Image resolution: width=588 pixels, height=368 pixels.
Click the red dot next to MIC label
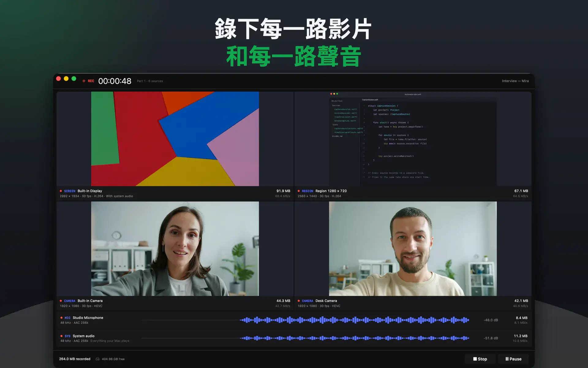tap(62, 318)
